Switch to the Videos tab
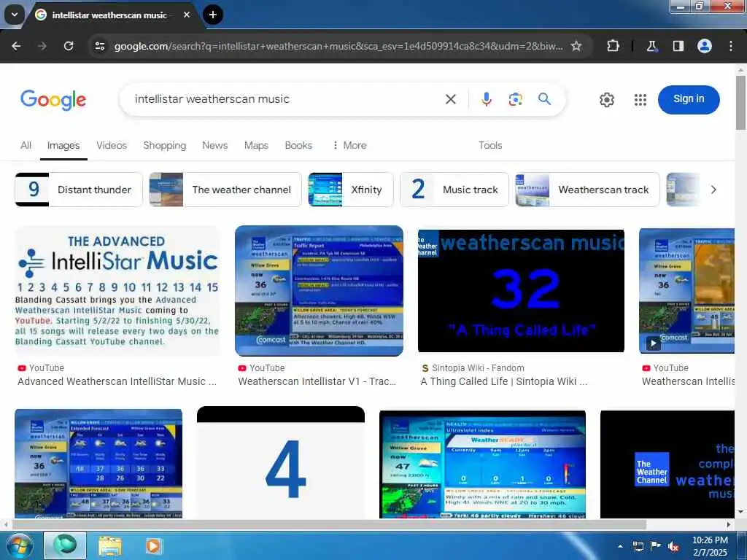Screen dimensions: 747x560 (112, 145)
